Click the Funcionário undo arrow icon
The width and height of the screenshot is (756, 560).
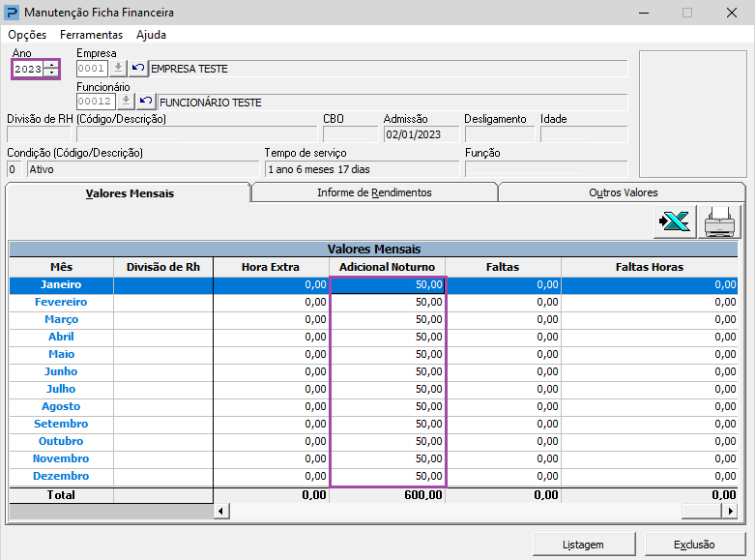pyautogui.click(x=146, y=102)
